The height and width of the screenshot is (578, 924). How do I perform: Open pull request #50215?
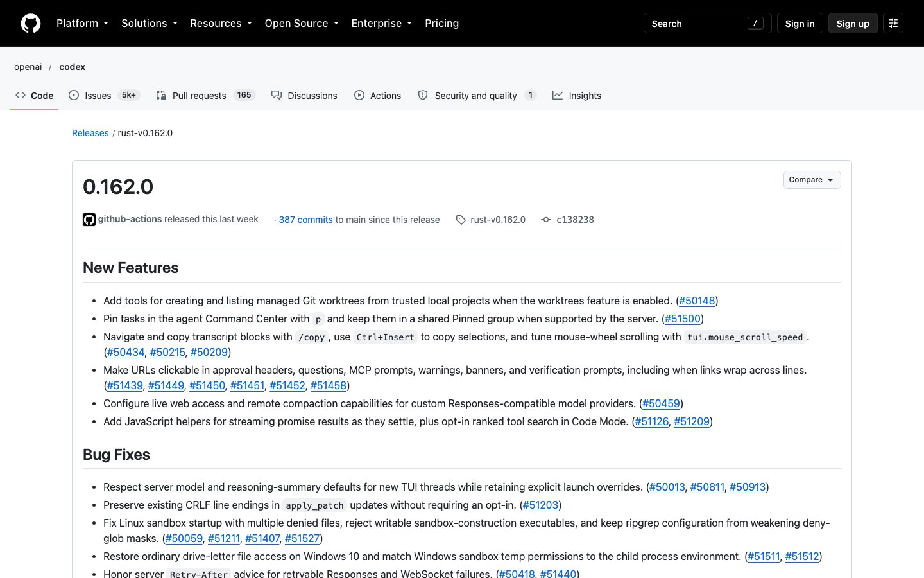point(167,352)
